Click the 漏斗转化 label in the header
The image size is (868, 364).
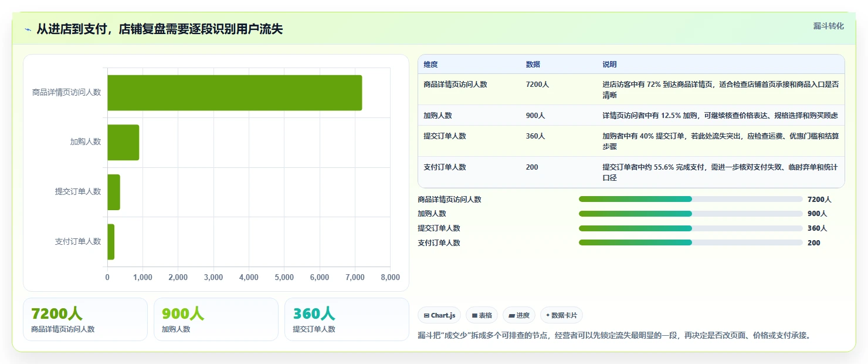829,26
